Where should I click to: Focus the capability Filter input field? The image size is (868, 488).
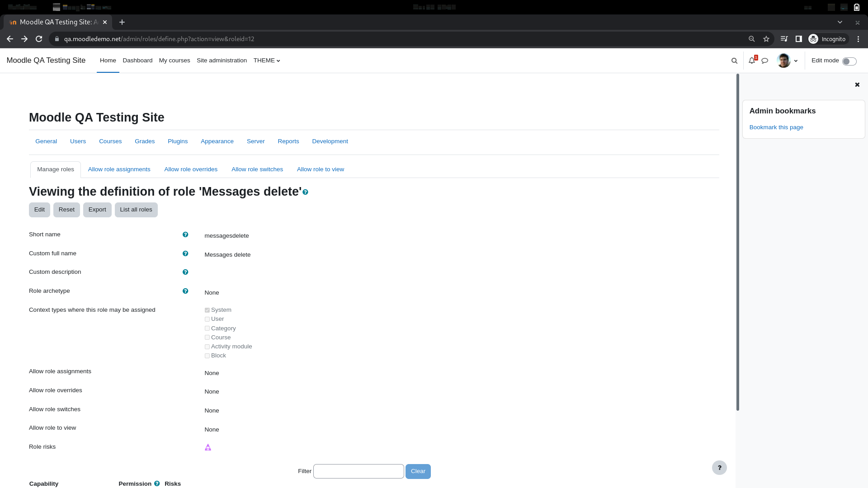[359, 471]
